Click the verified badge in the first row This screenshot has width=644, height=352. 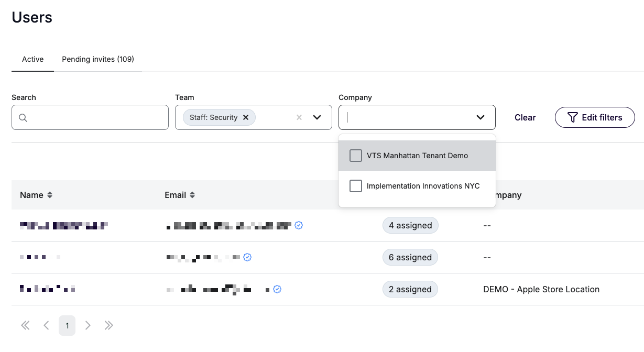(299, 225)
